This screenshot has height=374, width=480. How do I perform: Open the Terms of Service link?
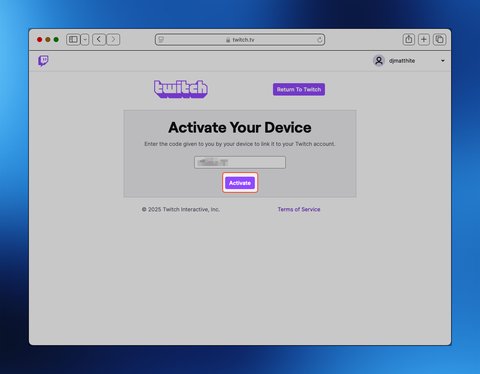(x=299, y=209)
